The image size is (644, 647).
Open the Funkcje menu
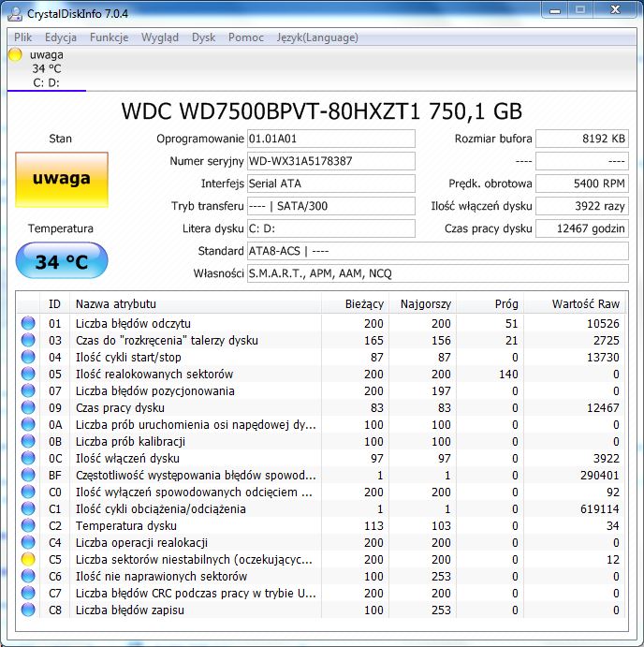tap(109, 37)
